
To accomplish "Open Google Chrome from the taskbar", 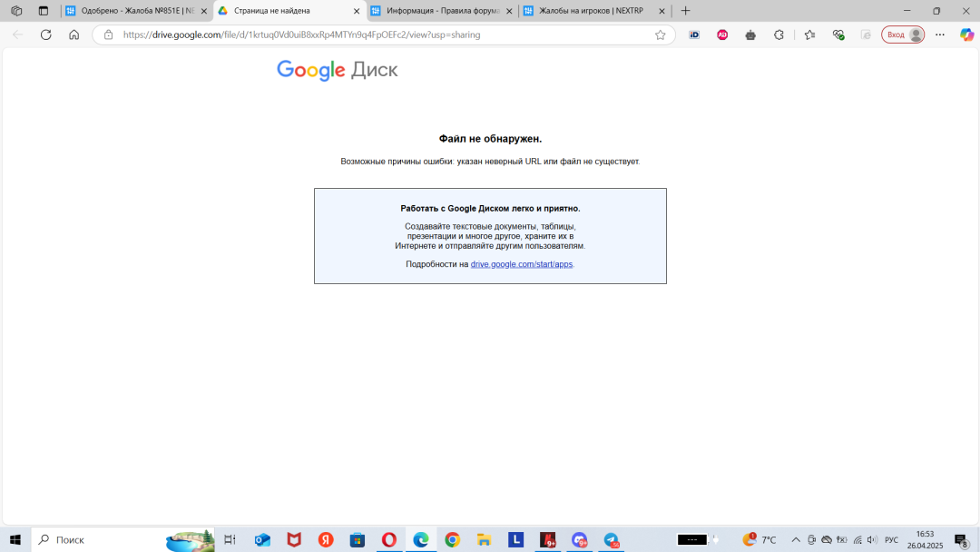I will coord(453,539).
